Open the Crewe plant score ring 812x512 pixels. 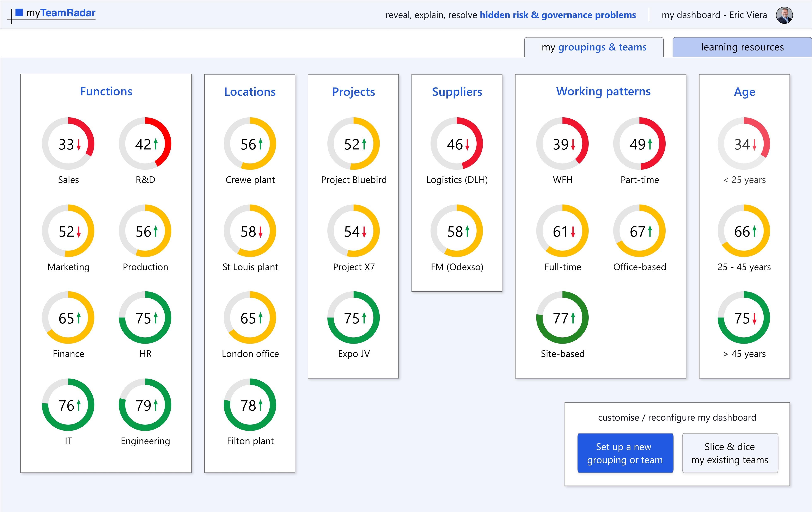[250, 144]
